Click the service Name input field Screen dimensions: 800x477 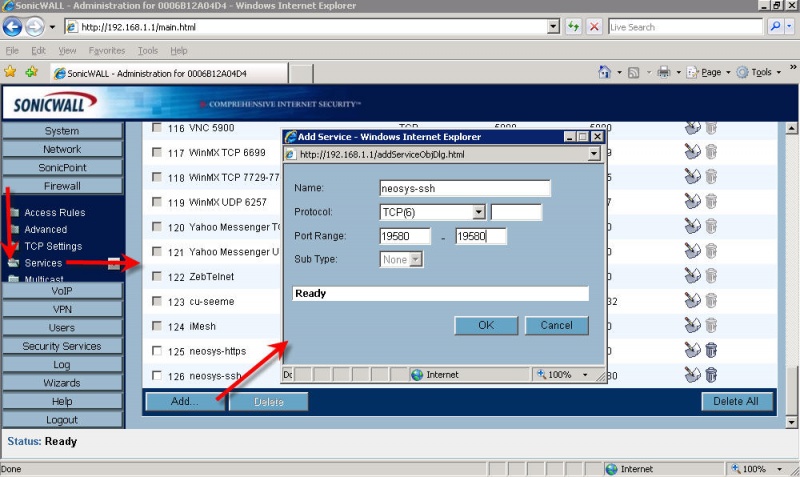[x=465, y=188]
